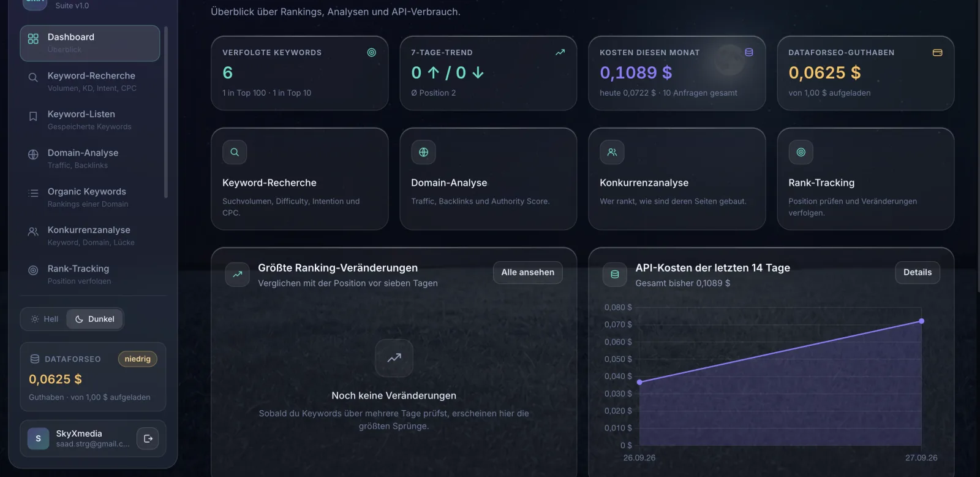Click the bookmark icon beside Keyword-Listen
Screen dimensions: 980x477
point(33,116)
